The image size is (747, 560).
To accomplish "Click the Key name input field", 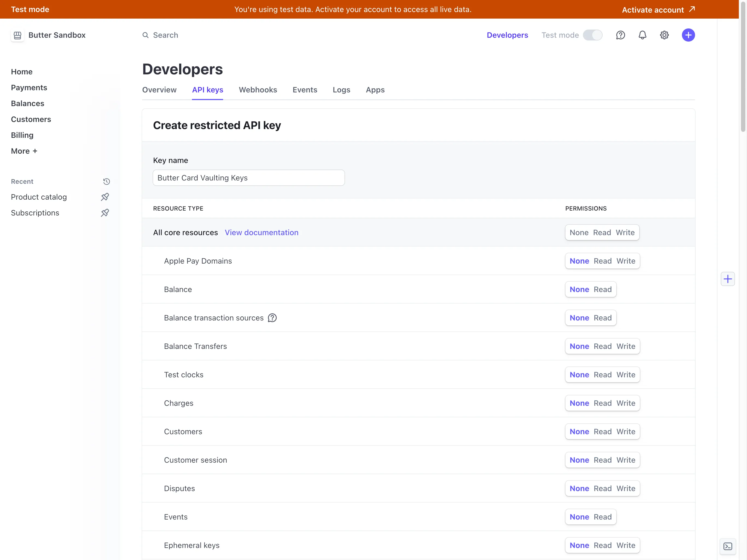I will (x=249, y=178).
